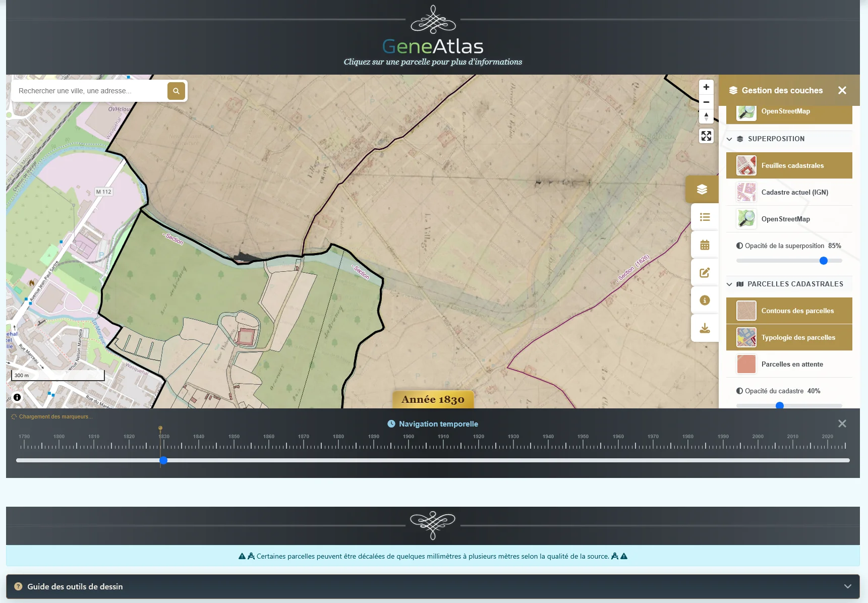Open the list legend sidebar icon

[x=705, y=217]
